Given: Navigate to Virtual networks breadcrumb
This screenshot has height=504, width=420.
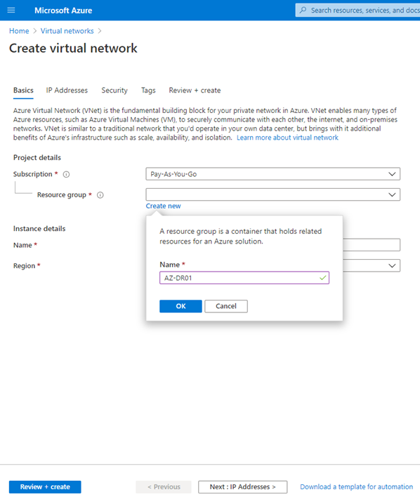Looking at the screenshot, I should tap(67, 31).
